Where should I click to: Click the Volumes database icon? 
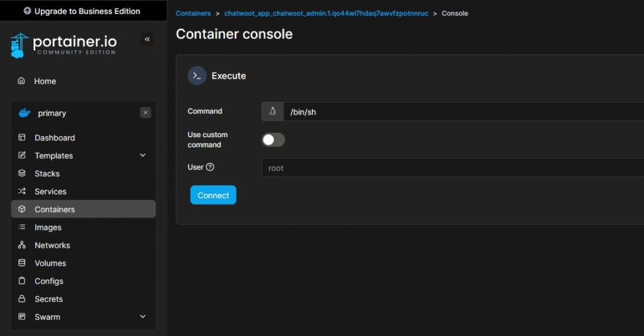[22, 263]
